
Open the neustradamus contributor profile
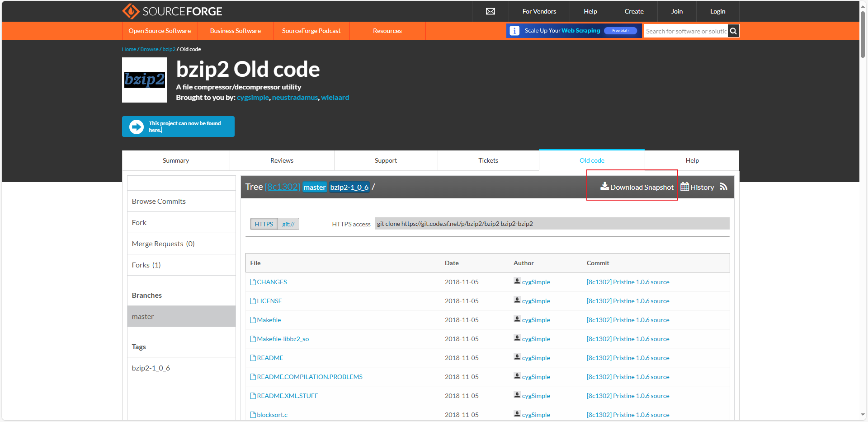tap(295, 98)
